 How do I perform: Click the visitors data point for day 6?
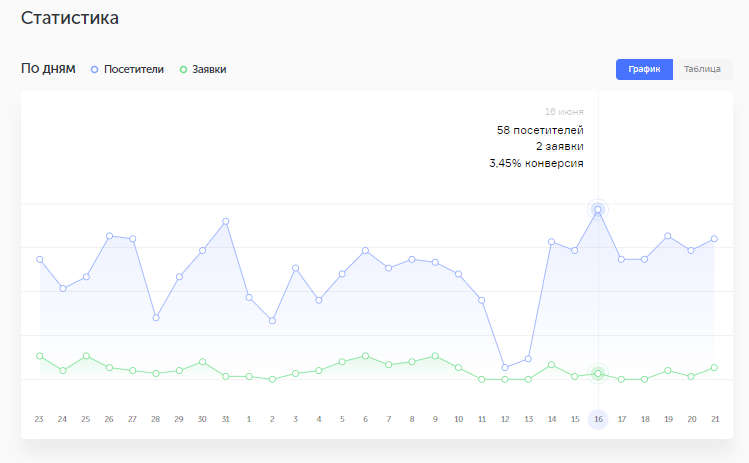(x=365, y=250)
